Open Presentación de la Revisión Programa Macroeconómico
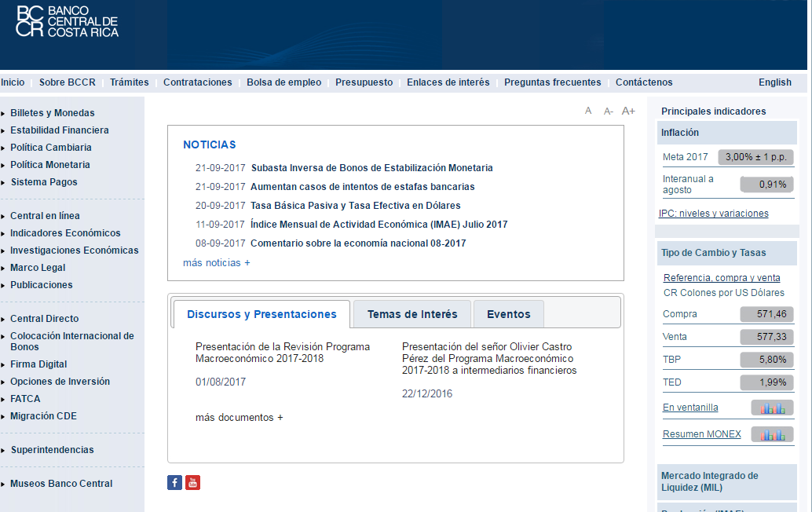This screenshot has height=512, width=812. [282, 353]
